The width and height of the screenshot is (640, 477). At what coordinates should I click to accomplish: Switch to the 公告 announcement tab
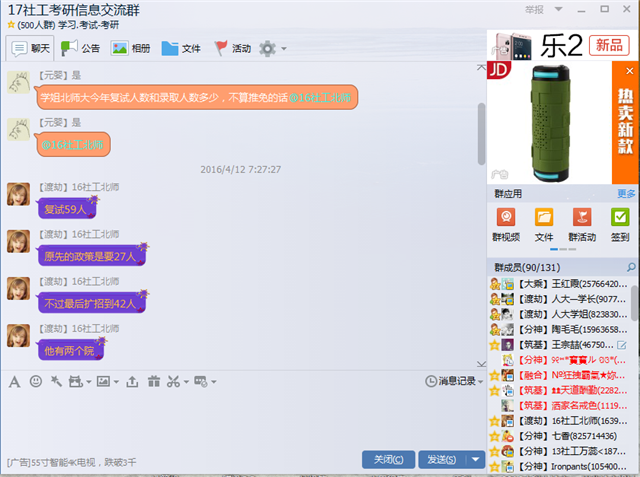point(80,48)
